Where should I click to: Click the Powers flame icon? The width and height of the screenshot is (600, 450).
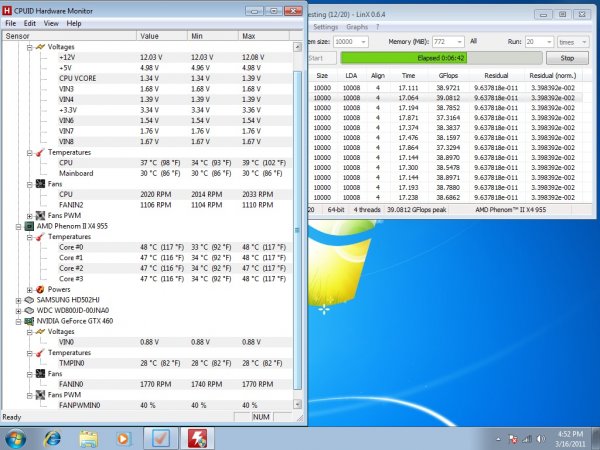40,289
